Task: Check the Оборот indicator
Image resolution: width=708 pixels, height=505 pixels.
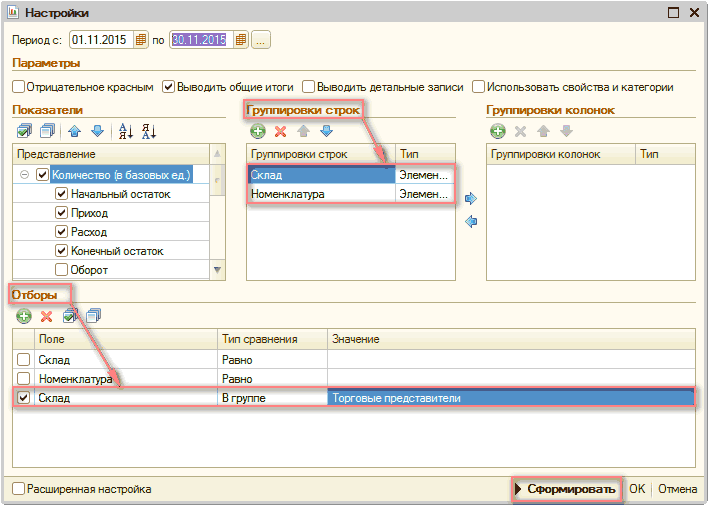Action: [61, 270]
